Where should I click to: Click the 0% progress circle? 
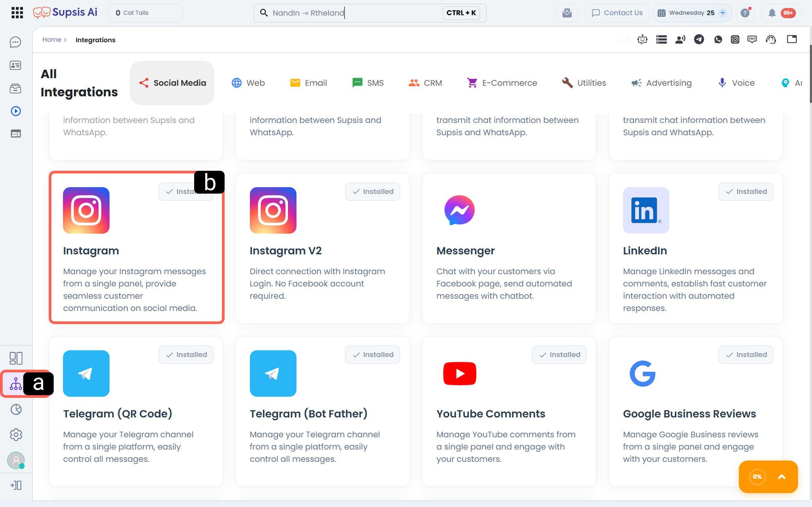pos(757,477)
